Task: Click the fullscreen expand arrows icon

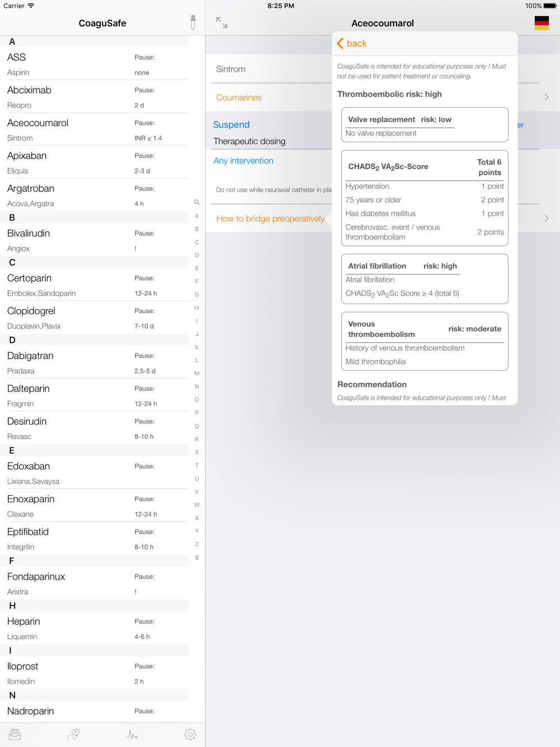Action: point(222,22)
